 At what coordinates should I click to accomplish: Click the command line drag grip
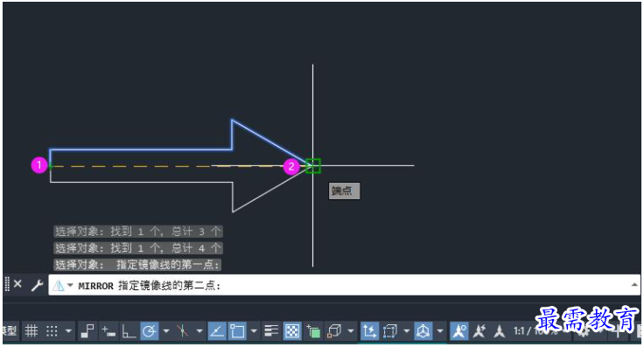[7, 284]
